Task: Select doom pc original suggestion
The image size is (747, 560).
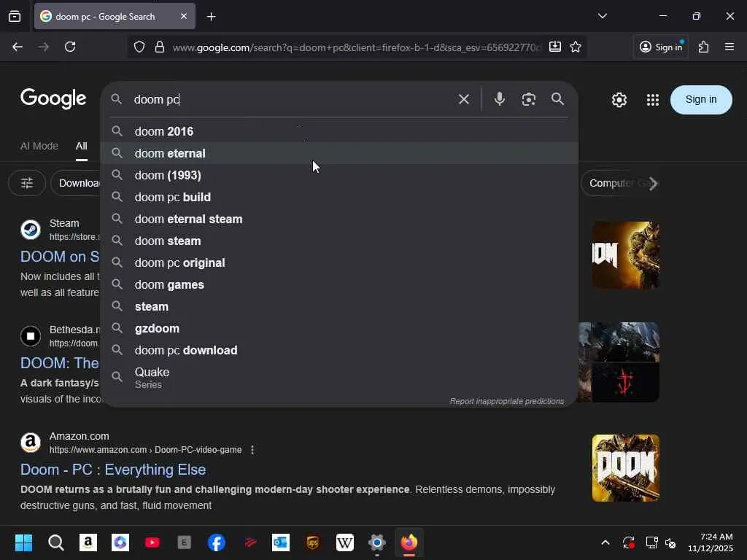Action: (x=340, y=262)
